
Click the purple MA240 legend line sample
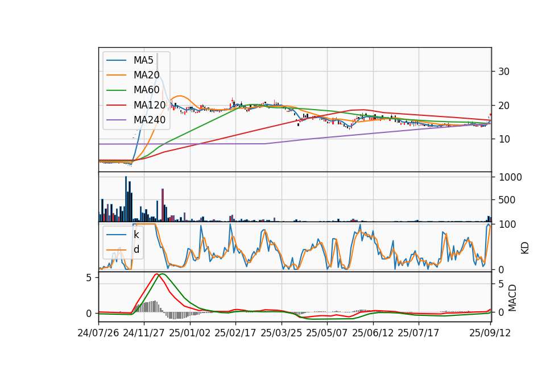tap(116, 120)
